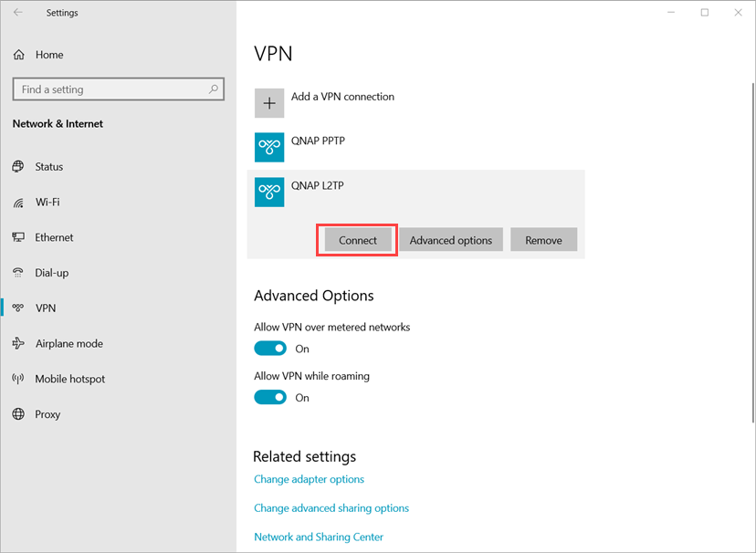Disable Allow VPN while roaming switch
The height and width of the screenshot is (553, 756).
click(x=270, y=397)
